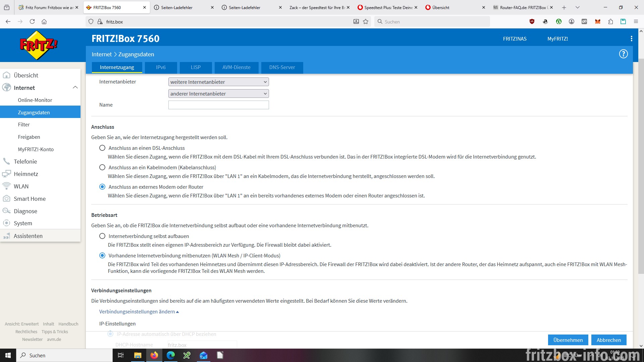Viewport: 644px width, 362px height.
Task: Select Anschluss an externes Modem oder Router
Action: tap(102, 187)
